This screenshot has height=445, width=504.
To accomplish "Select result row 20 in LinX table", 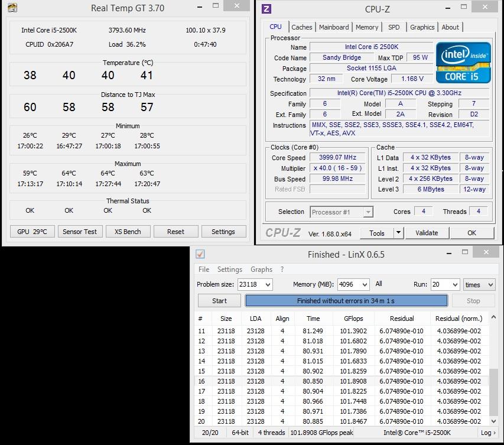I will 342,421.
